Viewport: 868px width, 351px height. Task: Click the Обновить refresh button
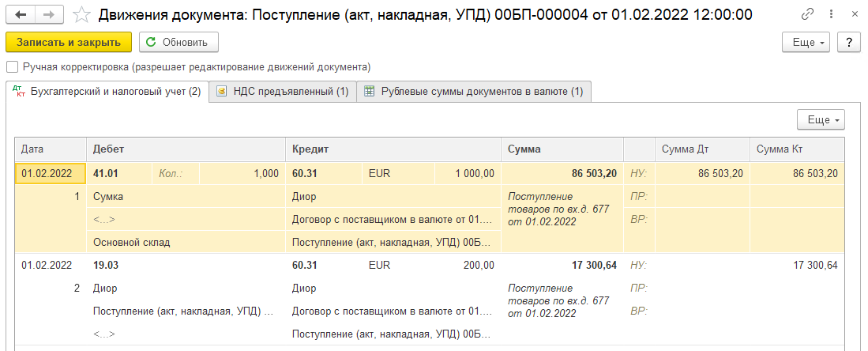(178, 42)
